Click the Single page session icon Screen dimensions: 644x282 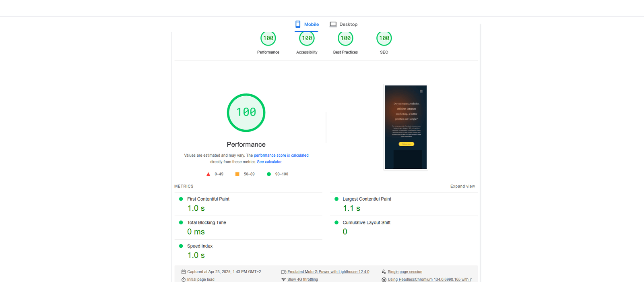(x=384, y=272)
